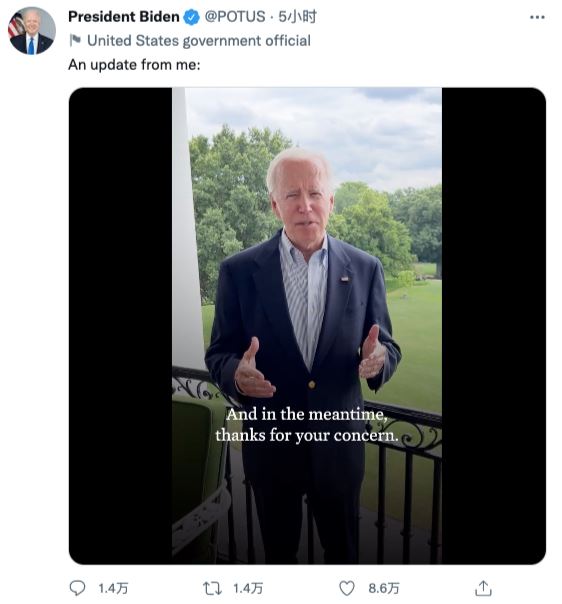
Task: Click the United States government official label
Action: click(x=199, y=41)
